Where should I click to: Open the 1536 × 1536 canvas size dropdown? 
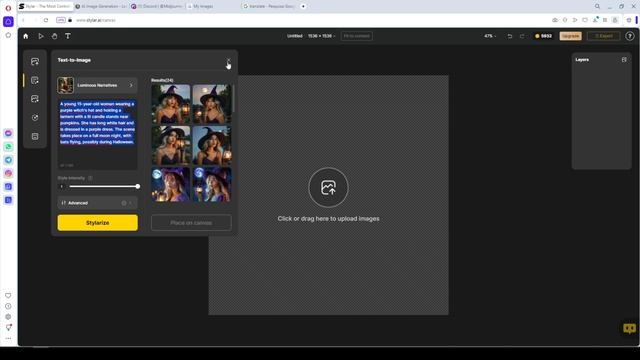coord(322,36)
